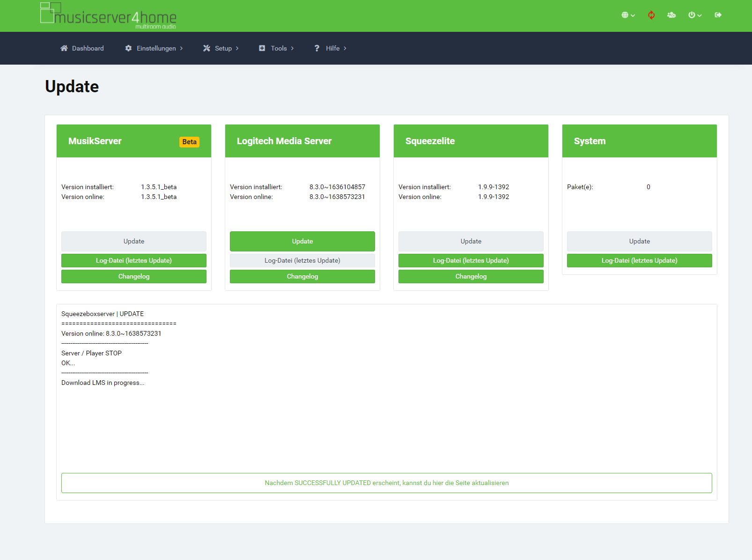Click the System card header
This screenshot has height=560, width=752.
click(640, 141)
